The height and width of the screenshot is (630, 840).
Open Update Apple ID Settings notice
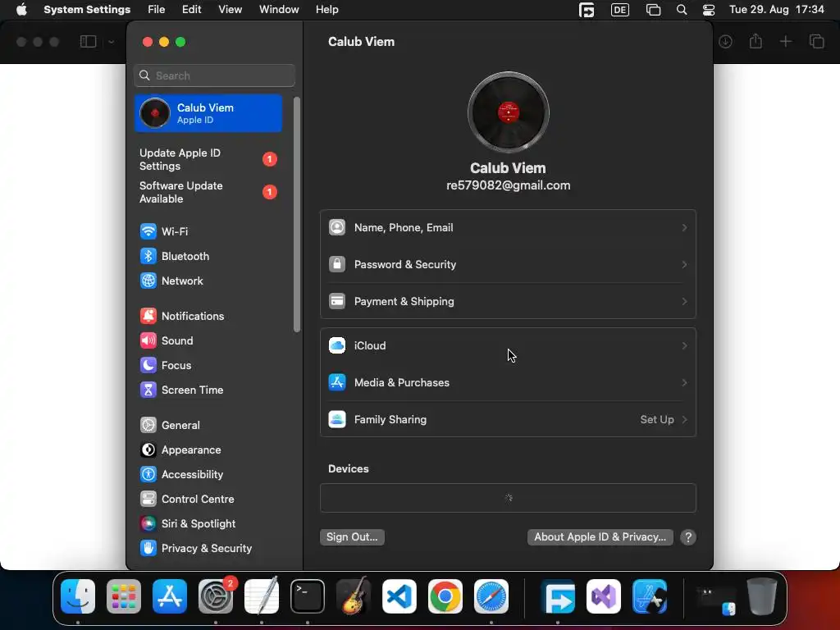tap(208, 160)
